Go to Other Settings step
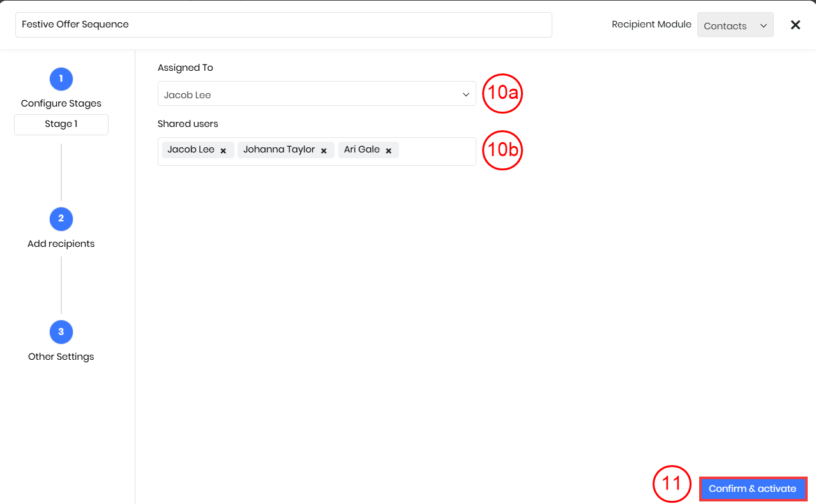Image resolution: width=816 pixels, height=504 pixels. tap(61, 357)
